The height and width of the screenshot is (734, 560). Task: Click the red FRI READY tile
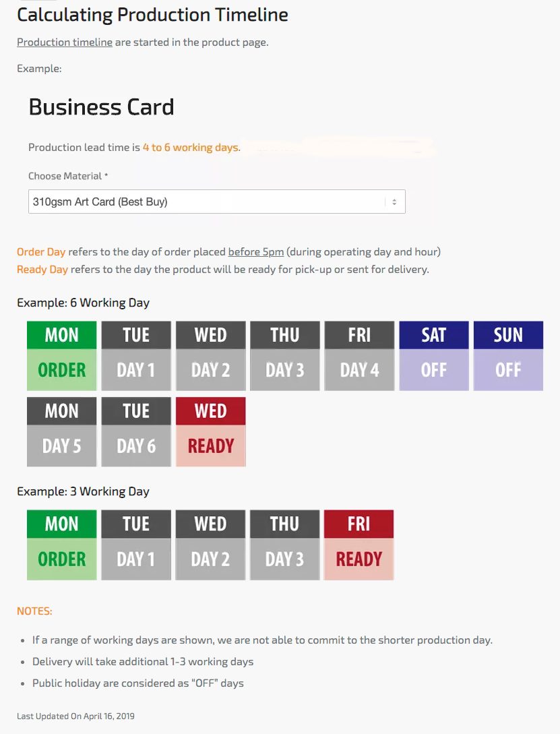[x=359, y=545]
